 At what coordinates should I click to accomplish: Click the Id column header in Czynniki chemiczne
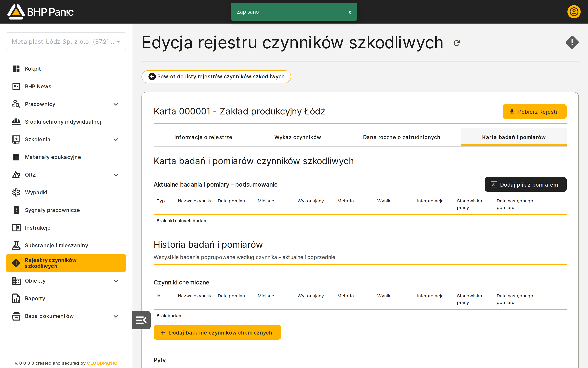point(158,296)
